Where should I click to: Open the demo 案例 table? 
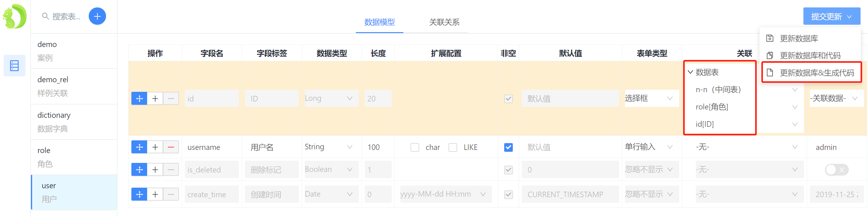[x=74, y=51]
